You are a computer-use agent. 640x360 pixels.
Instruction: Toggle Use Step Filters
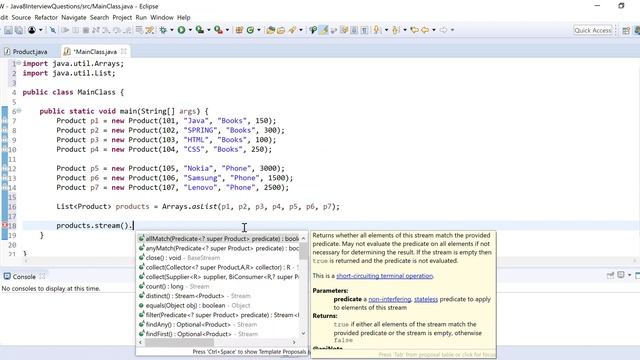coord(150,30)
